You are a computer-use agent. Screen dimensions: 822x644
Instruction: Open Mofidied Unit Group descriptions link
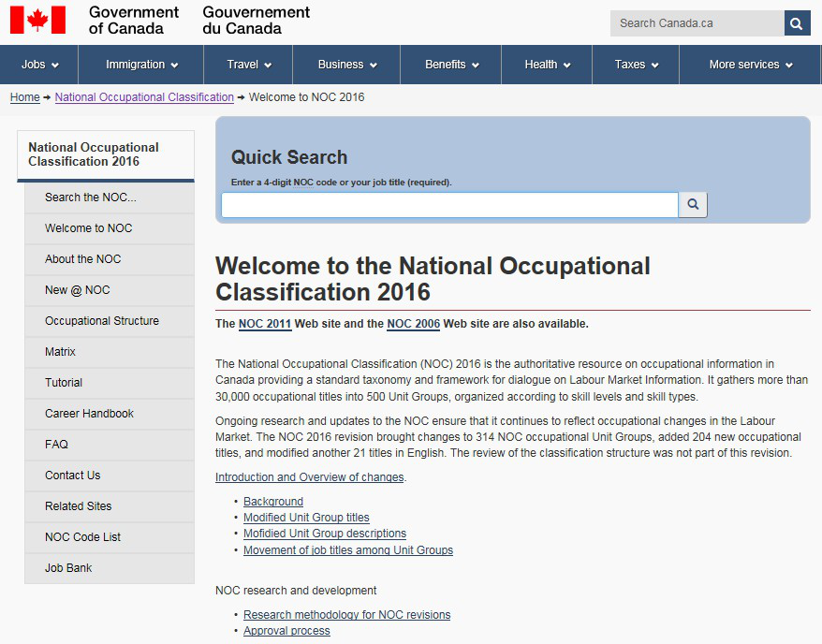(325, 534)
